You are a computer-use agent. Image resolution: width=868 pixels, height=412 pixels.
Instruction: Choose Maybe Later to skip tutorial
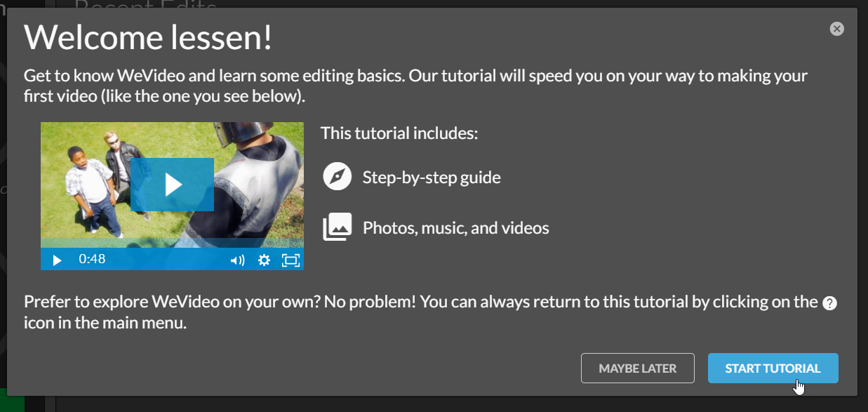[x=637, y=368]
